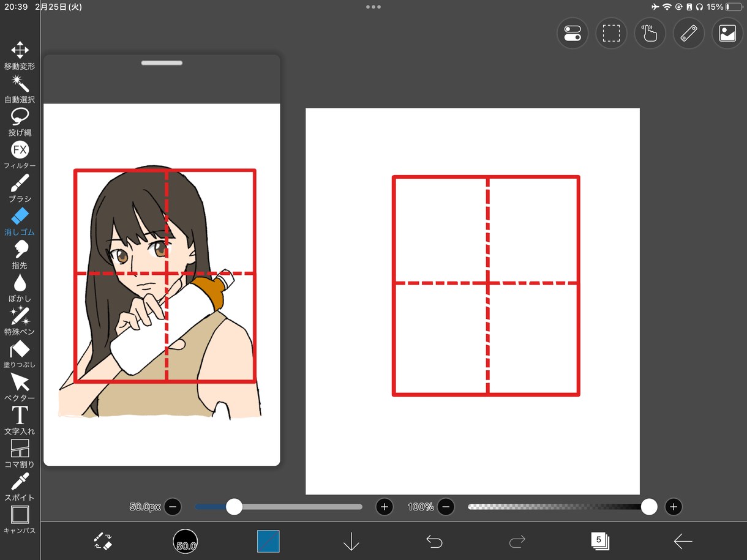747x560 pixels.
Task: Open the Canvas (キャンバス) tool
Action: point(20,520)
